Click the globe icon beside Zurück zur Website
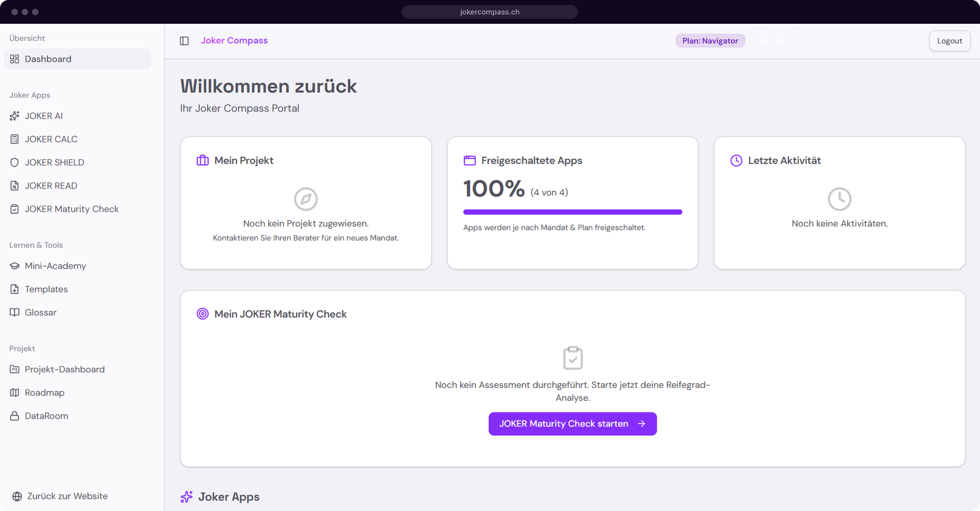Viewport: 980px width, 511px height. point(17,496)
